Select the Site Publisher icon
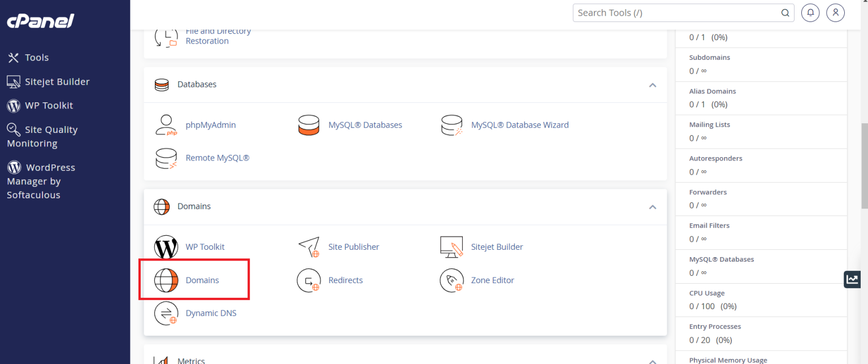Screen dimensions: 868x364 pyautogui.click(x=309, y=246)
